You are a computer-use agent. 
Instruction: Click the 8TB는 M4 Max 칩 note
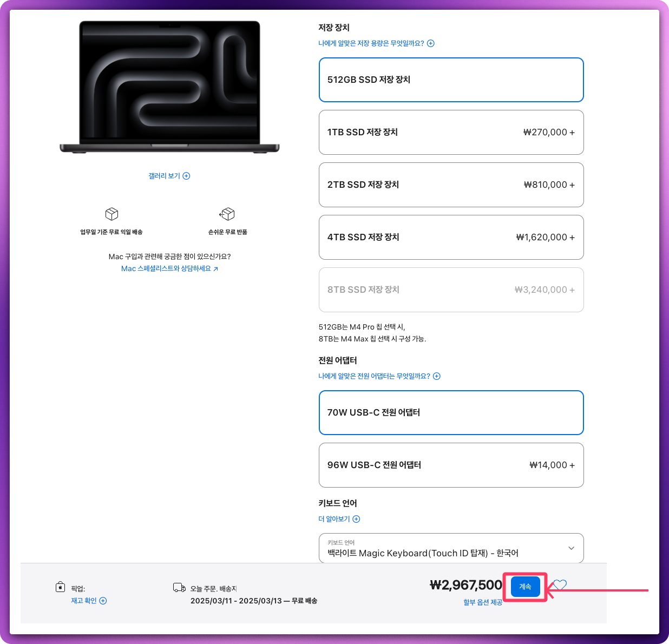click(x=372, y=339)
